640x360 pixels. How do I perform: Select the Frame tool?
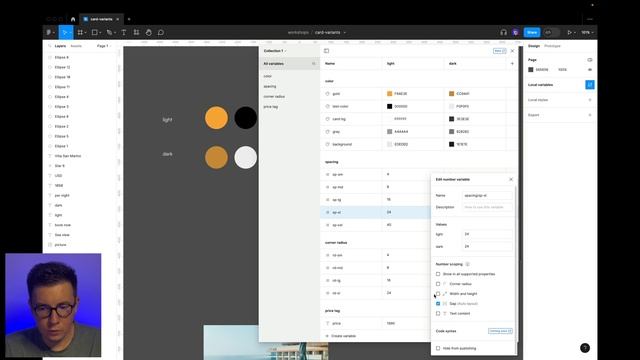(x=80, y=32)
